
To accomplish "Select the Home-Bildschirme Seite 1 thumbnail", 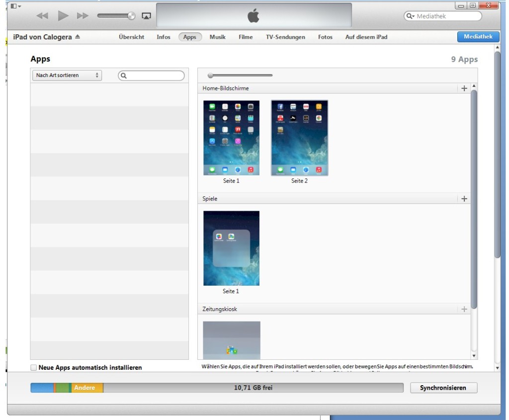I will (232, 138).
